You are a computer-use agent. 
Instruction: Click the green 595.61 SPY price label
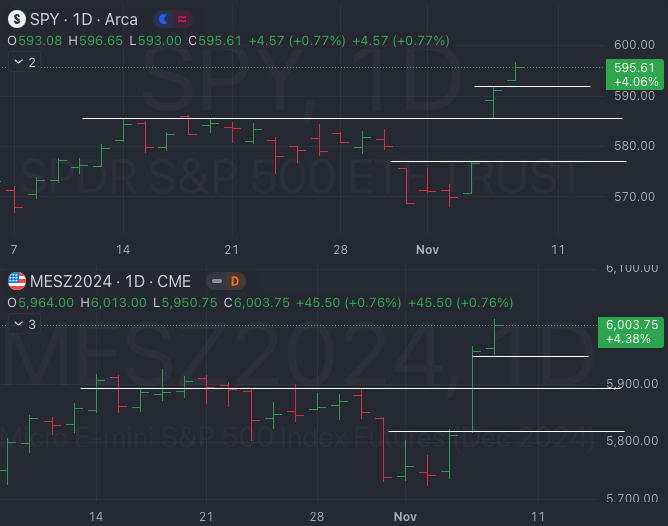point(636,73)
